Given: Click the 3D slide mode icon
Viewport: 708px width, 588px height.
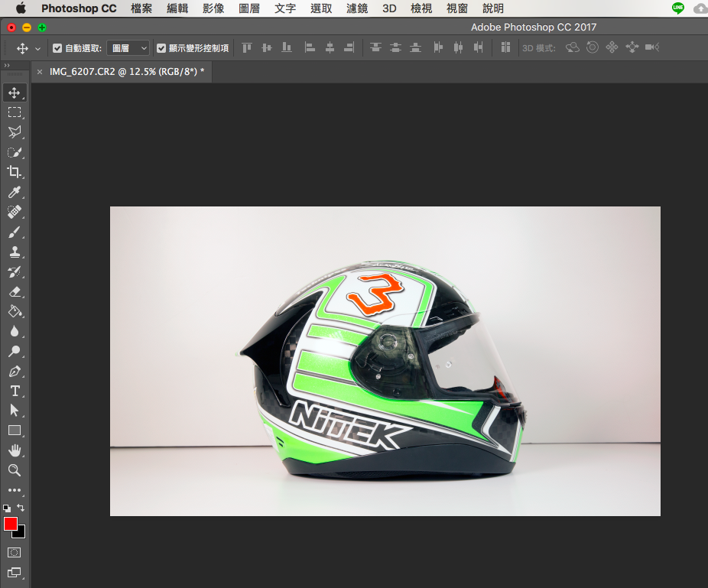Looking at the screenshot, I should (x=632, y=47).
